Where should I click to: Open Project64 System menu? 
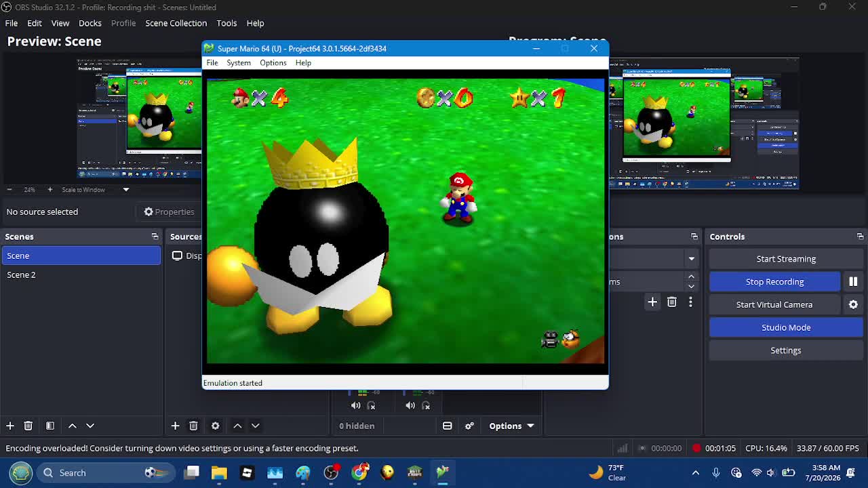point(239,63)
